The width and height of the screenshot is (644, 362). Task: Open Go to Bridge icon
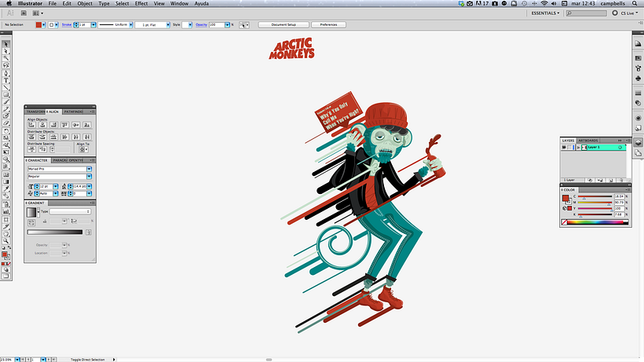(24, 13)
